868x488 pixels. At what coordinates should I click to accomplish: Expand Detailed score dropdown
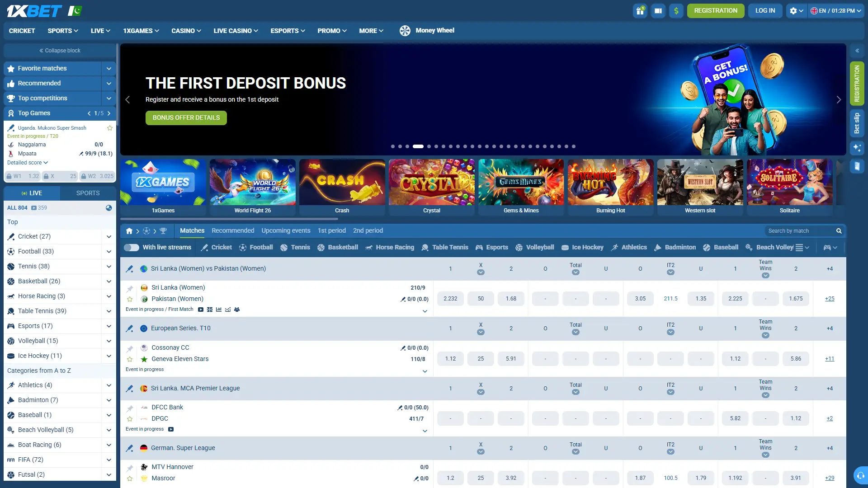pyautogui.click(x=28, y=163)
